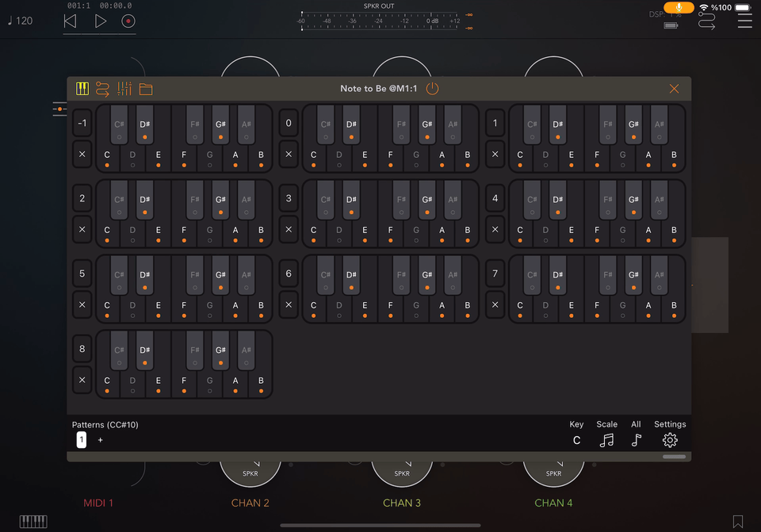
Task: Open the hamburger menu at top right
Action: [x=745, y=20]
